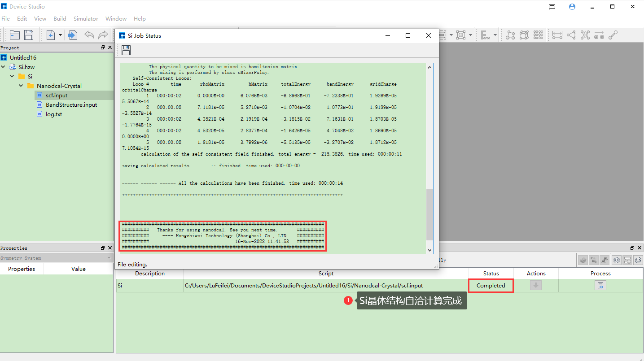Click the New file plus icon

tap(51, 35)
